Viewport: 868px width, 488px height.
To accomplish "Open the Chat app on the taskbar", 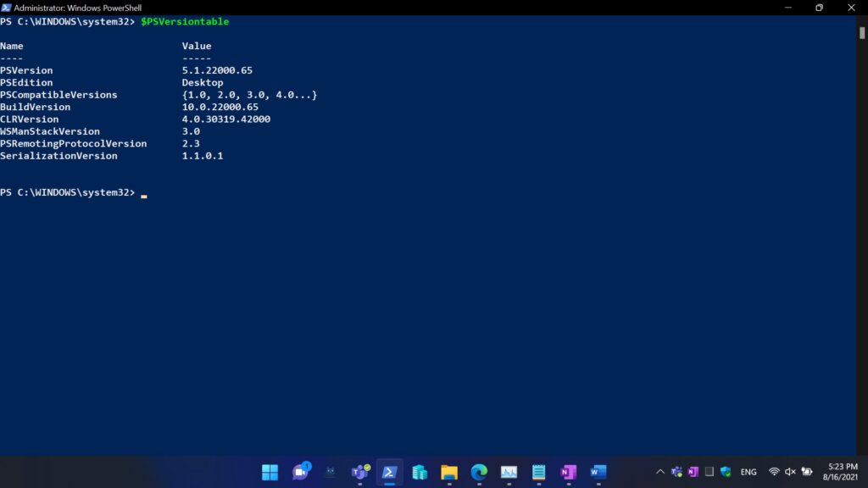I will tap(299, 472).
